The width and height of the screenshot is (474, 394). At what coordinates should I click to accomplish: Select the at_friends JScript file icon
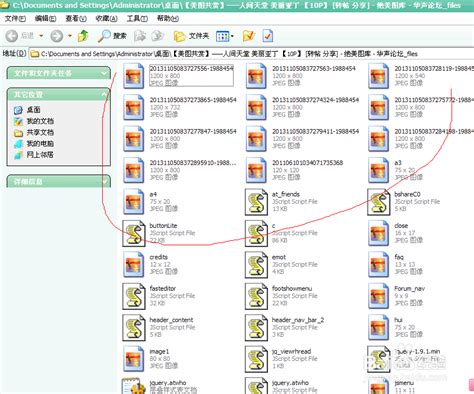(x=256, y=202)
